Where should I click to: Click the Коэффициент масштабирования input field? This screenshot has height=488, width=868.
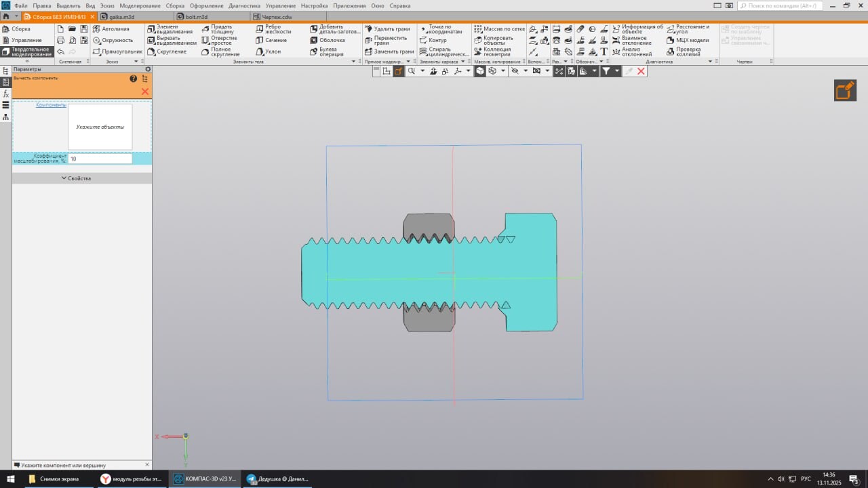coord(100,159)
